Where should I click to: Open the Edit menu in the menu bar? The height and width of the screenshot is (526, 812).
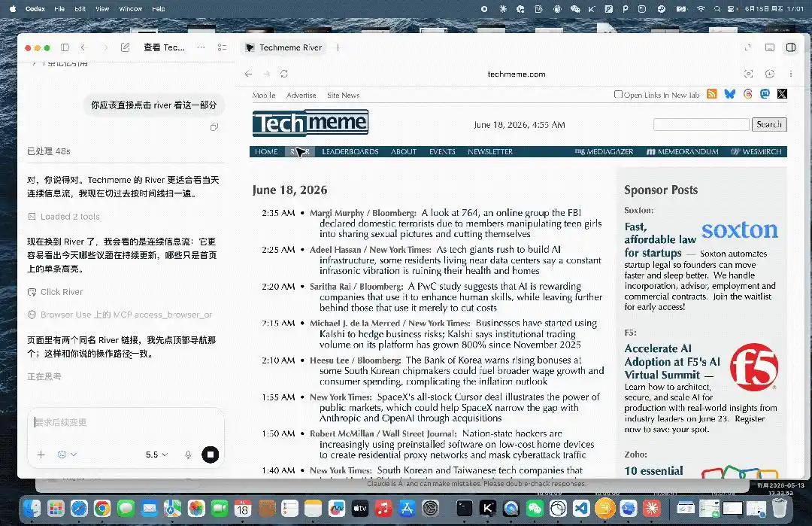coord(80,9)
